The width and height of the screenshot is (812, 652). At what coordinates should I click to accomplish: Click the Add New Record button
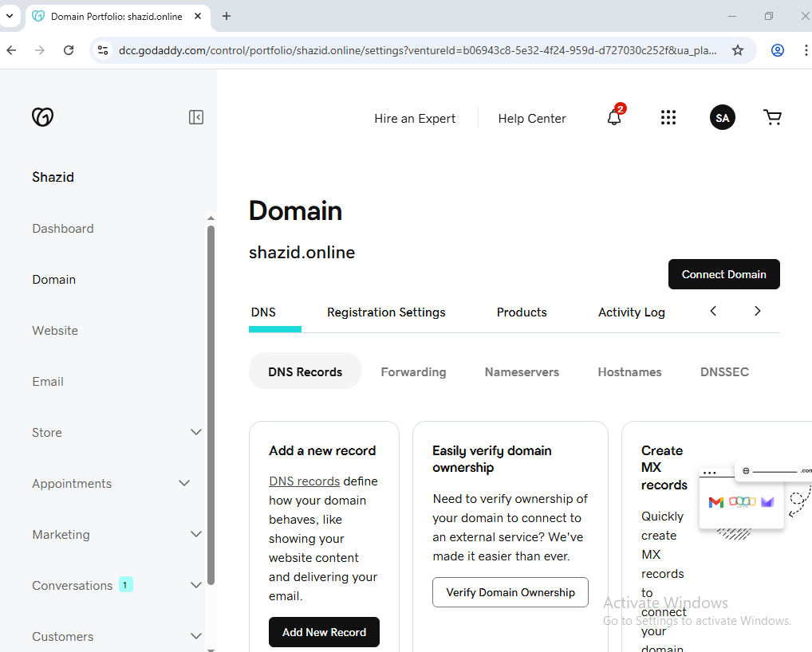pos(324,632)
